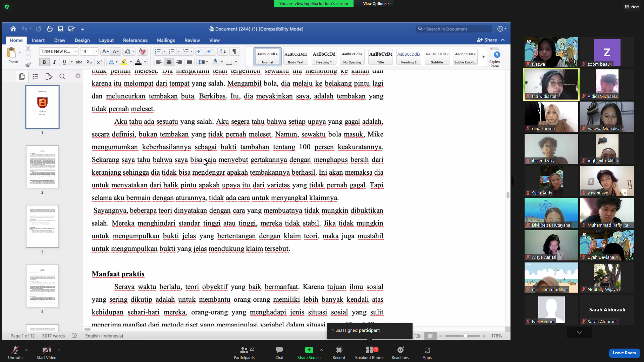
Task: Click the Print icon
Action: pyautogui.click(x=50, y=29)
